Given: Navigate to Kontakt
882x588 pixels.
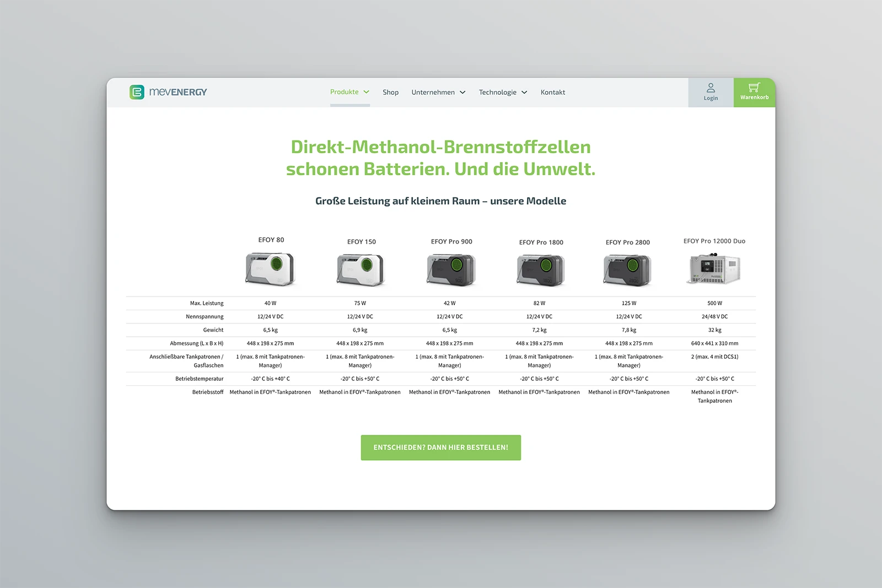Looking at the screenshot, I should click(553, 93).
